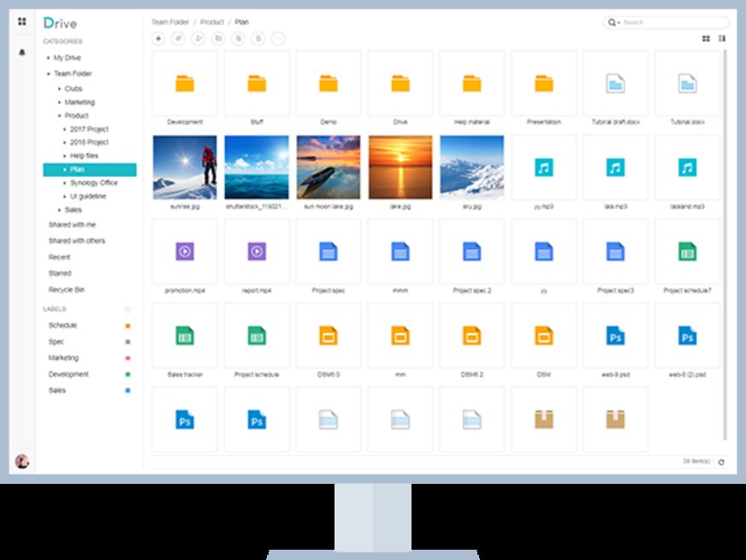Image resolution: width=746 pixels, height=560 pixels.
Task: Refresh the file list
Action: pos(721,462)
